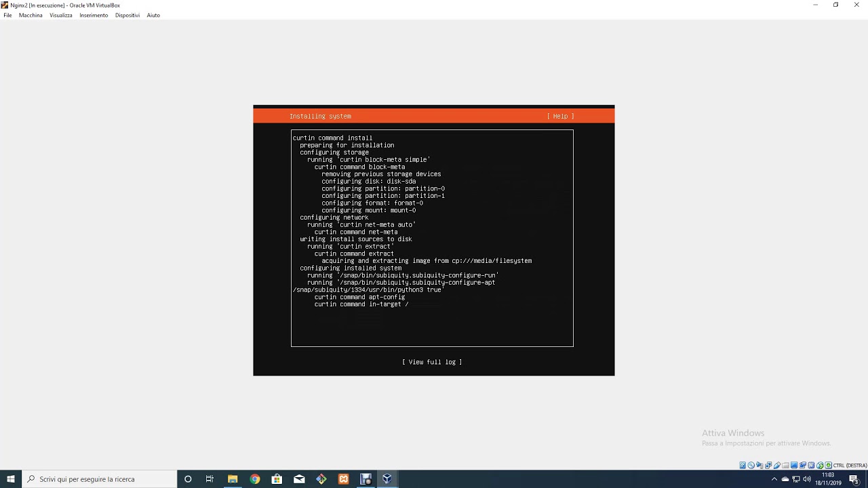Click 'removing previous storage devices' line
The width and height of the screenshot is (868, 488).
(381, 174)
